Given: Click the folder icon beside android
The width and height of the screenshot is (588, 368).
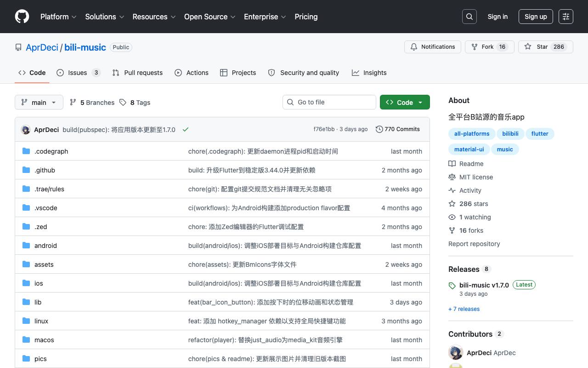Looking at the screenshot, I should tap(26, 245).
